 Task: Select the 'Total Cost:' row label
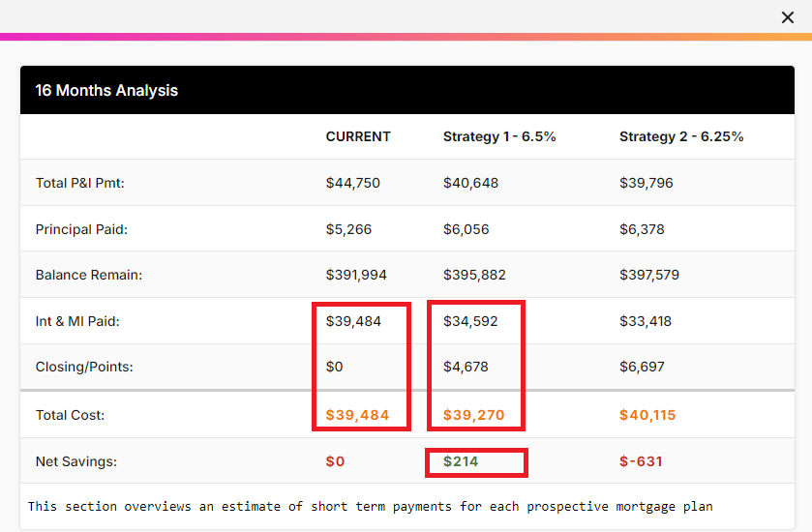(x=70, y=415)
